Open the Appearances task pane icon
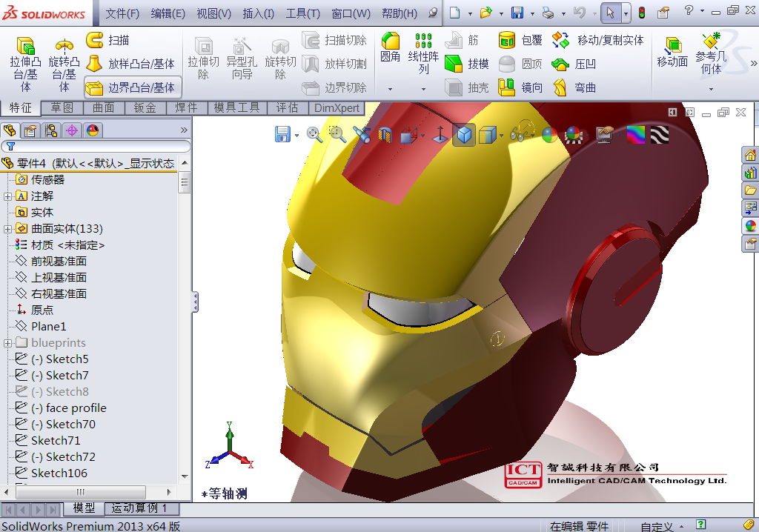The height and width of the screenshot is (532, 759). [750, 226]
